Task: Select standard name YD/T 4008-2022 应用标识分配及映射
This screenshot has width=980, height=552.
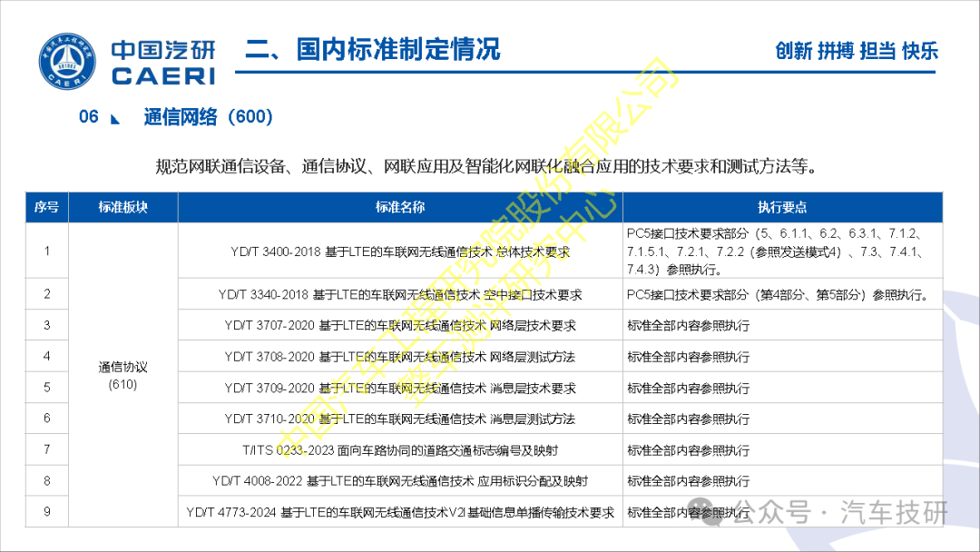Action: [x=400, y=481]
